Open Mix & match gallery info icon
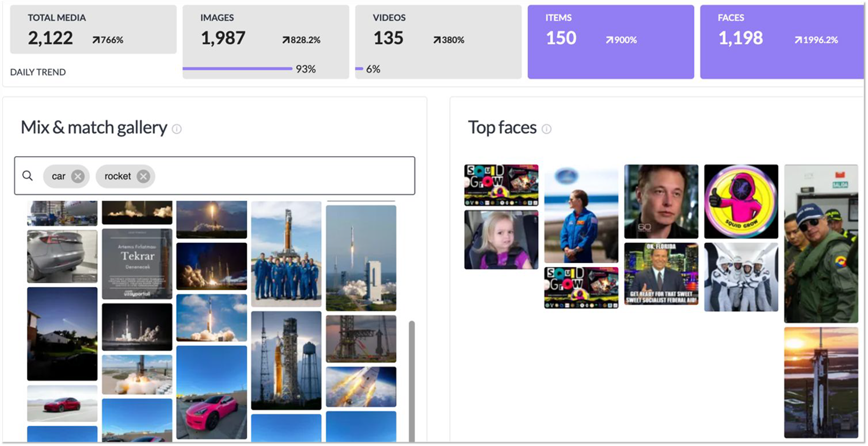This screenshot has height=446, width=868. tap(177, 129)
